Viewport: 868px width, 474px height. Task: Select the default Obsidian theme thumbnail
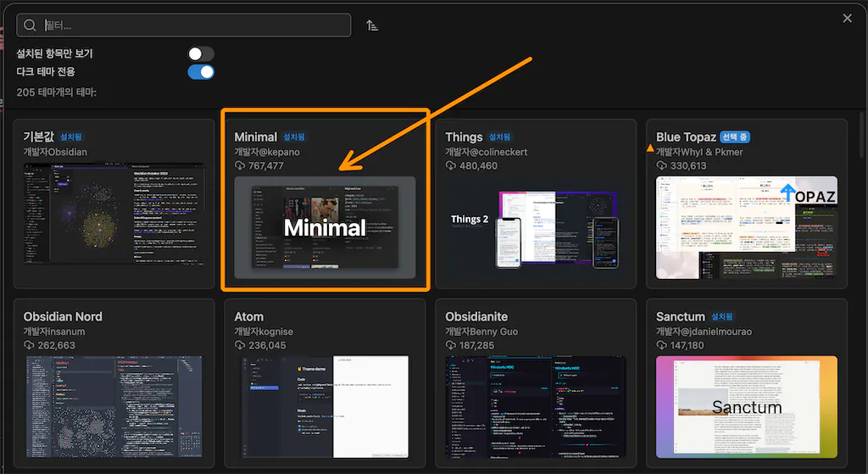click(x=114, y=214)
